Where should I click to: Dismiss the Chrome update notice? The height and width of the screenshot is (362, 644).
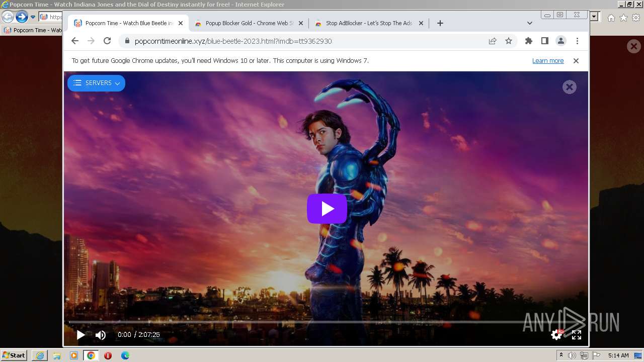pos(576,61)
